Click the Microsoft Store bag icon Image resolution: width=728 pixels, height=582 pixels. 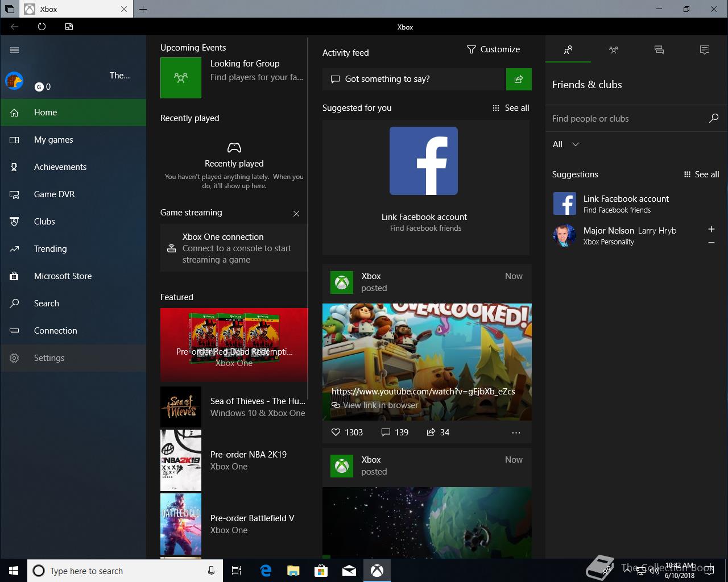(x=14, y=276)
